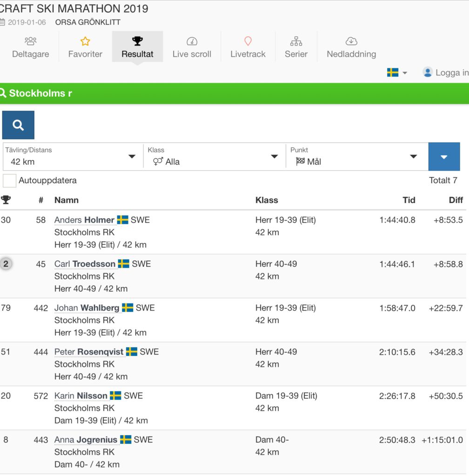Click the checkered flag icon beside Mål
This screenshot has height=476, width=469.
(300, 161)
